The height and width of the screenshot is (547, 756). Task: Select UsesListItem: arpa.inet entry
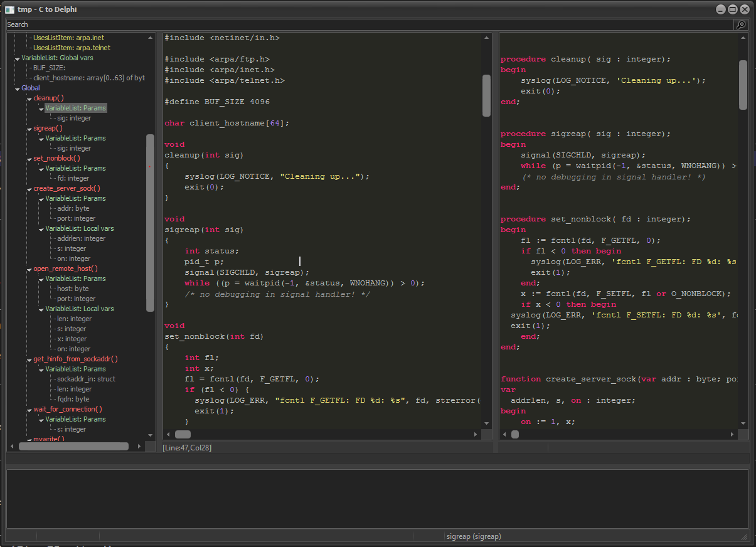click(x=68, y=38)
